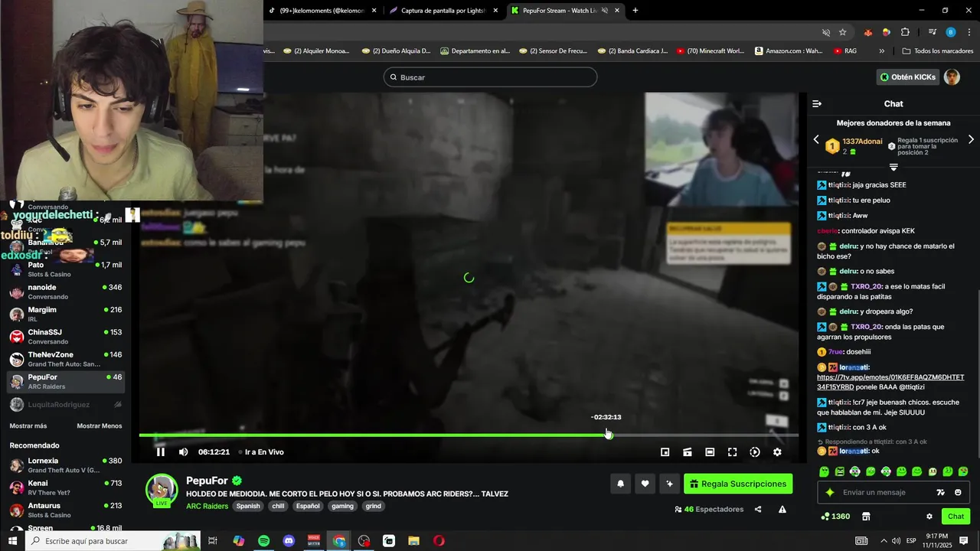Open the RAG bookmark
The image size is (980, 551).
tap(845, 51)
